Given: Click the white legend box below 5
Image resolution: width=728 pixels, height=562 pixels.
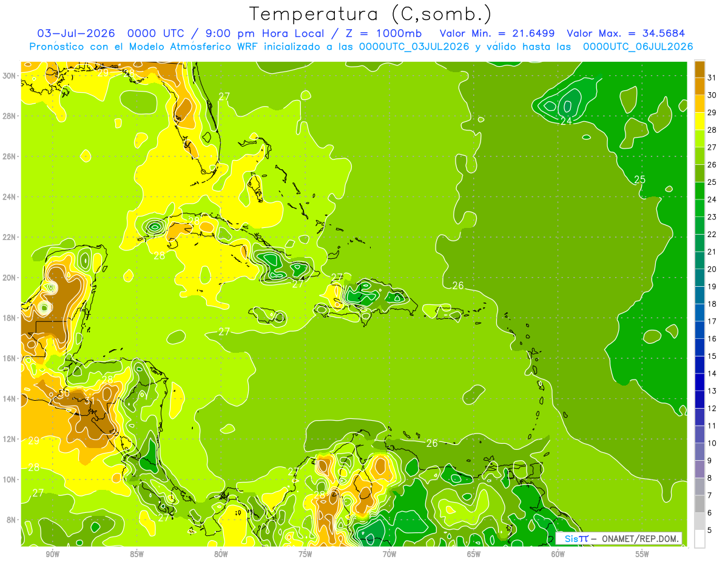Looking at the screenshot, I should point(699,539).
